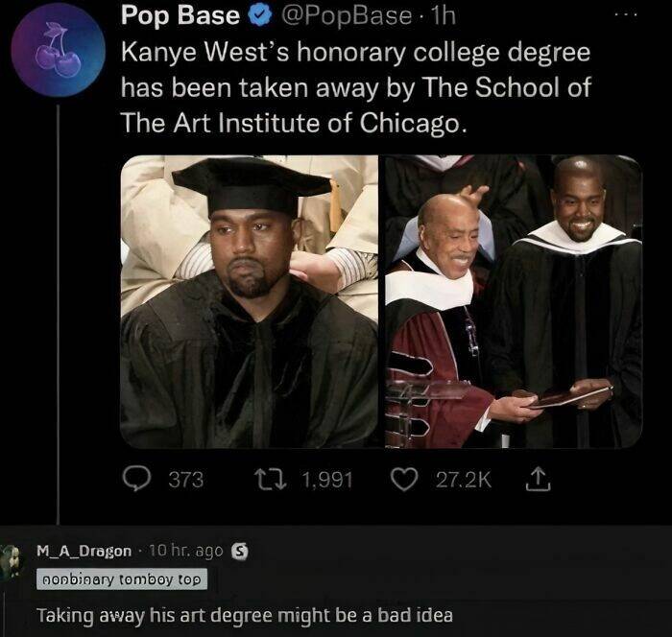The height and width of the screenshot is (637, 672).
Task: Click the tweet text about honorary degree
Action: click(355, 86)
